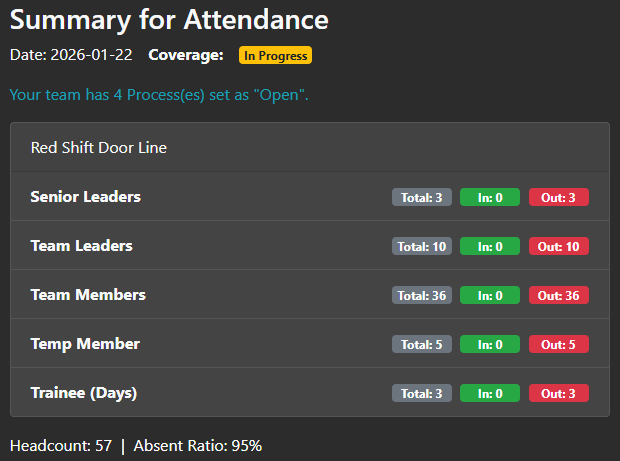
Task: Click the Team Members Out: 36 badge
Action: [558, 295]
